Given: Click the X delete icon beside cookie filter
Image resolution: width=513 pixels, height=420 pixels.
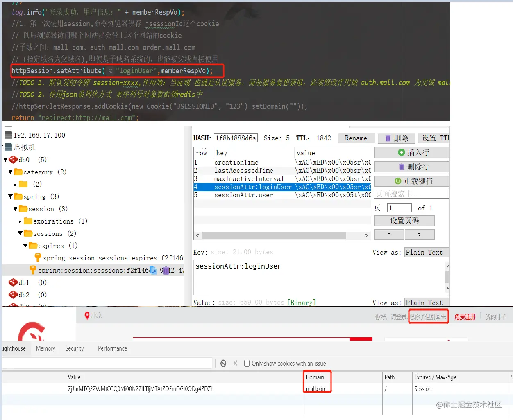Looking at the screenshot, I should pyautogui.click(x=235, y=363).
